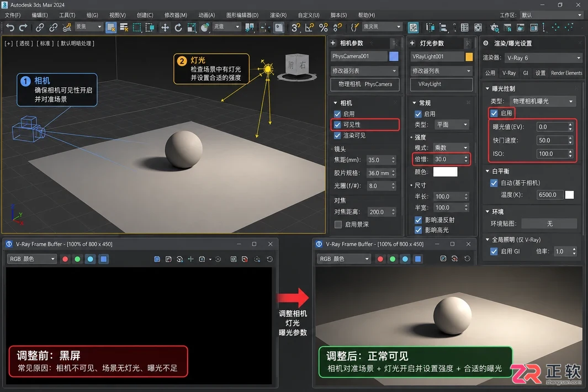The image size is (588, 392).
Task: Click the Link selection chain icon
Action: tap(39, 28)
